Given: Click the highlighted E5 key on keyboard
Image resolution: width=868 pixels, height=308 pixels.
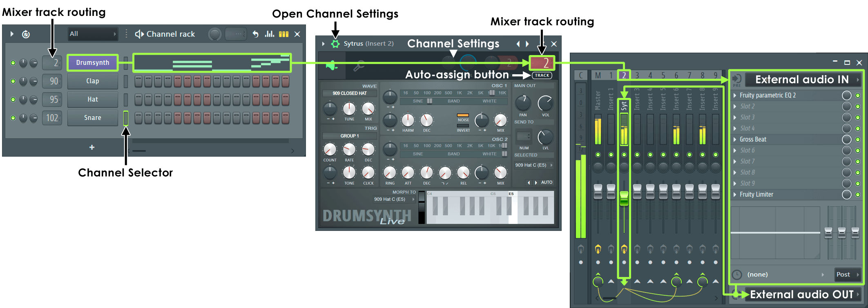Looking at the screenshot, I should [x=513, y=208].
